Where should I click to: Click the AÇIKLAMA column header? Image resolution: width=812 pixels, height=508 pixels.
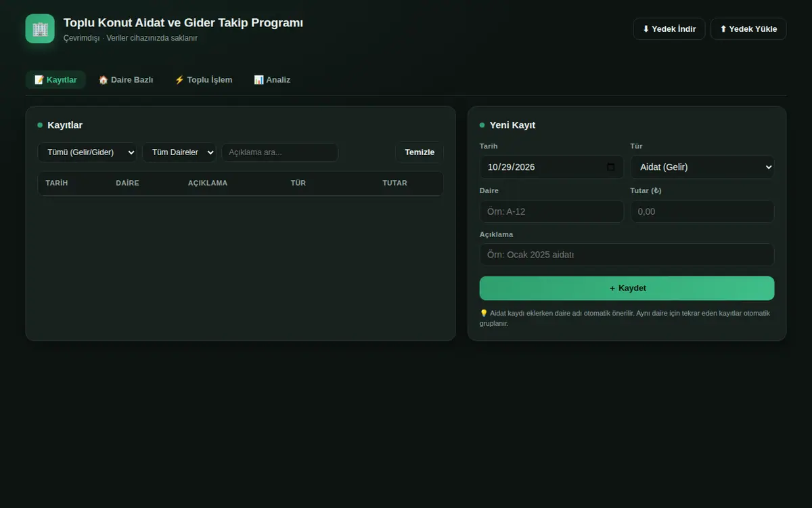pyautogui.click(x=208, y=183)
